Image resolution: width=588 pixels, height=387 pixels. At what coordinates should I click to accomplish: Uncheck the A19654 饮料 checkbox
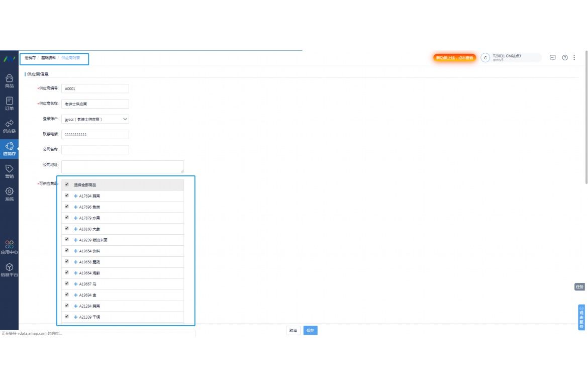[67, 250]
